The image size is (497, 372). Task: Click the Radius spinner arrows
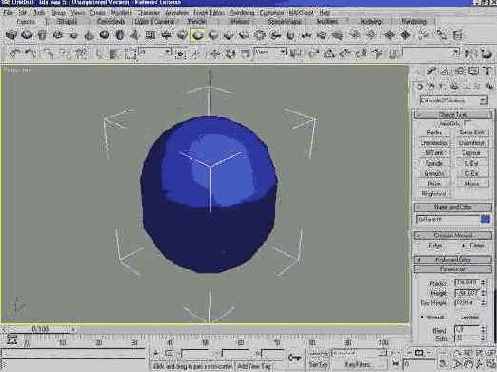484,283
